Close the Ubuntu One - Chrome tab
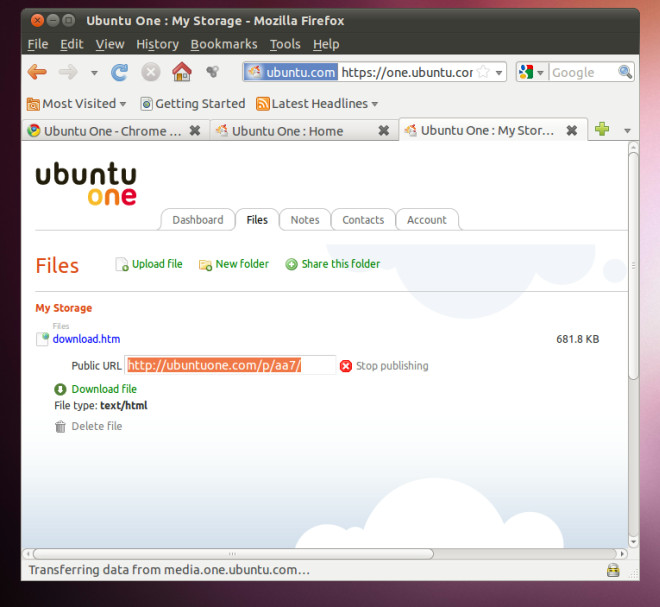 (x=195, y=131)
